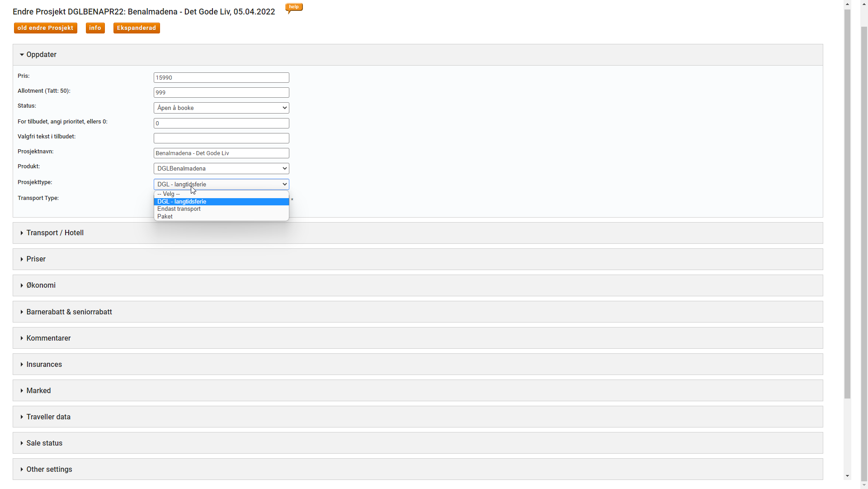This screenshot has height=489, width=868.
Task: Click the orange help speech bubble icon
Action: point(294,8)
